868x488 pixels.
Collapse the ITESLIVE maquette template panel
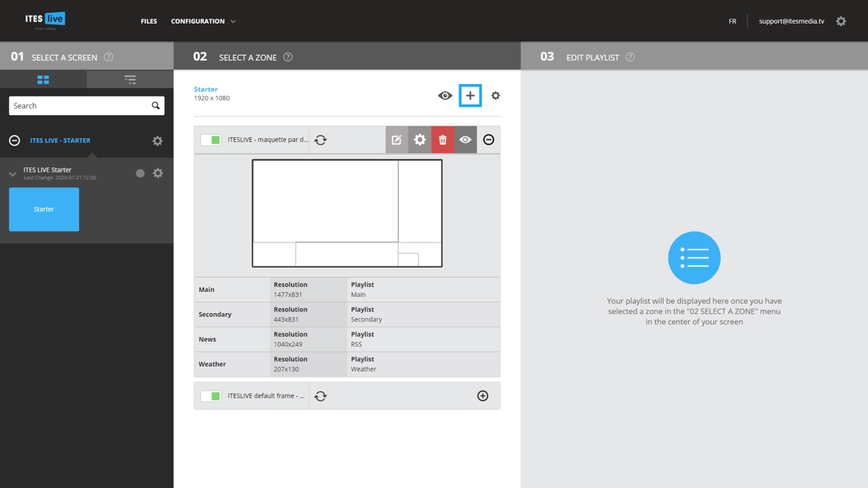click(489, 140)
